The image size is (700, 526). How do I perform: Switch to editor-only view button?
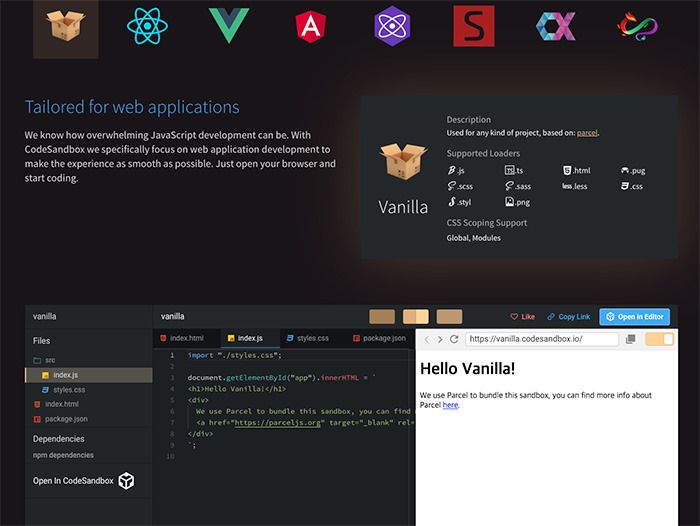coord(382,317)
